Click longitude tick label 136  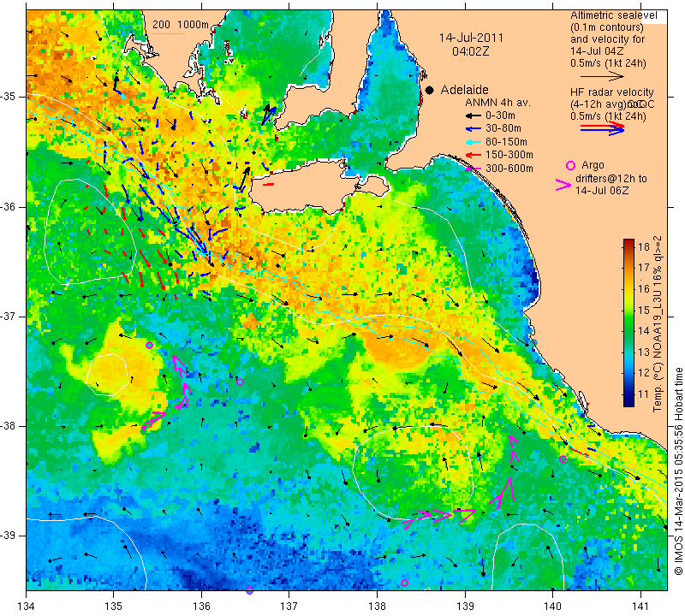tap(201, 607)
